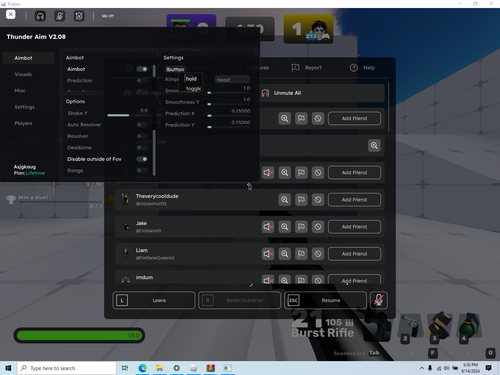Add Theverycooldude as a friend
This screenshot has width=500, height=375.
(x=354, y=200)
